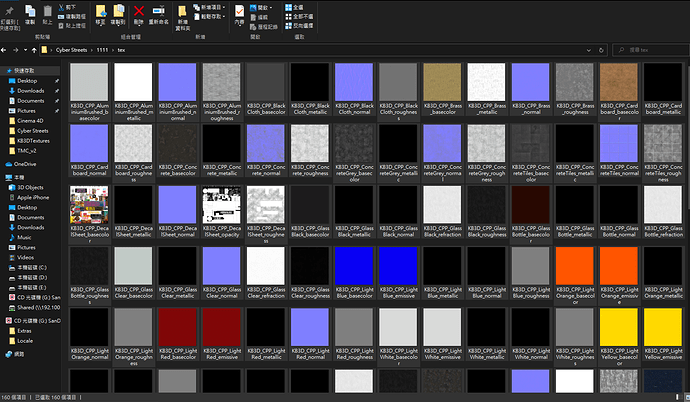The image size is (690, 402).
Task: Open pinned Desktop under Quick access
Action: point(27,81)
